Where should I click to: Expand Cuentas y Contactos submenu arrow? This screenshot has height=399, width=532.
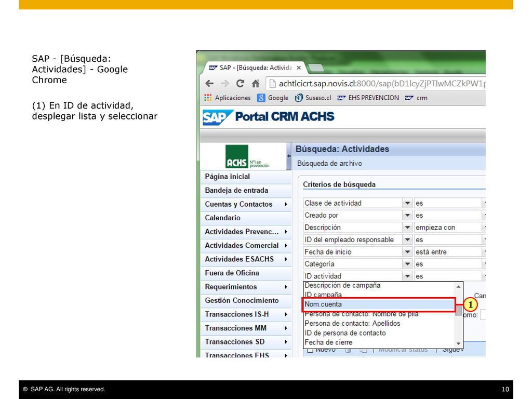286,204
